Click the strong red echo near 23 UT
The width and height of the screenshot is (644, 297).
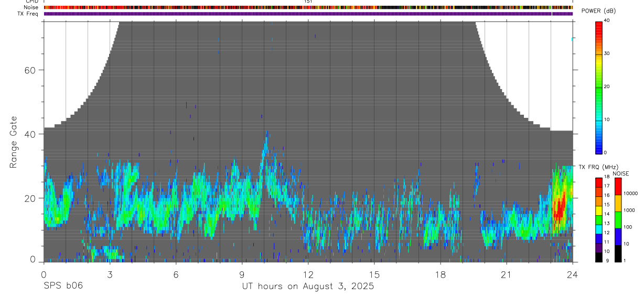coord(559,207)
